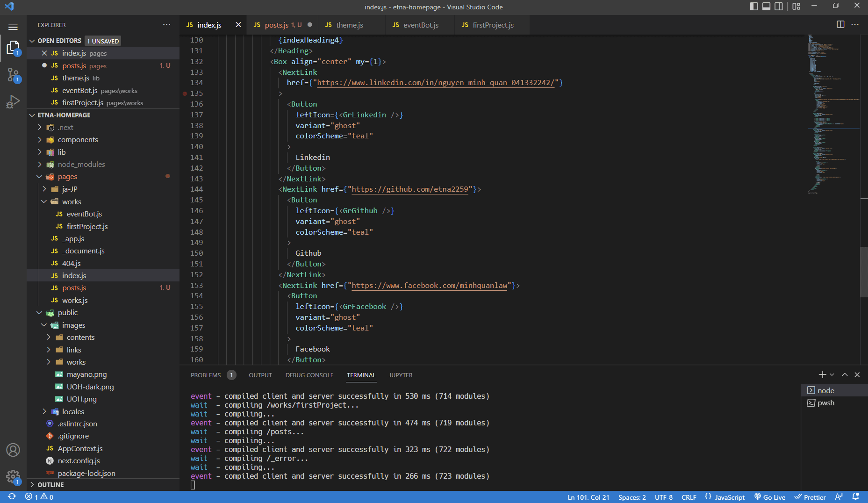This screenshot has height=503, width=868.
Task: Open Customize Layout icon
Action: (796, 7)
